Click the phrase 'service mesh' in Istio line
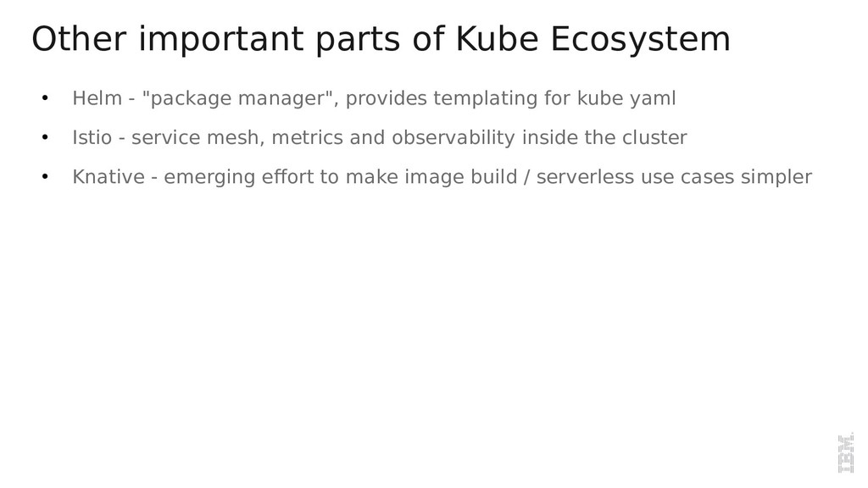This screenshot has height=488, width=868. [195, 137]
